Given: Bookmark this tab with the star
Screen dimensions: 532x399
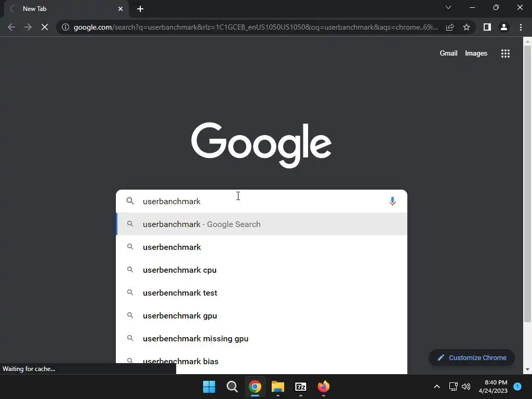Looking at the screenshot, I should tap(467, 27).
